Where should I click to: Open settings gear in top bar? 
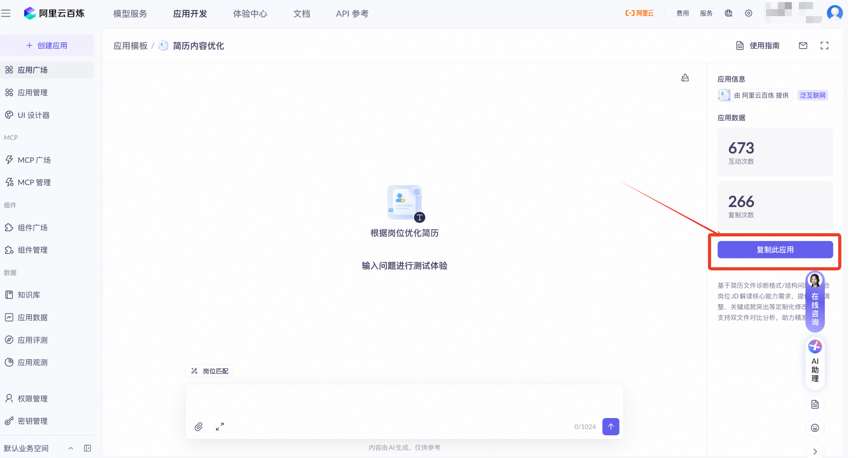(748, 13)
